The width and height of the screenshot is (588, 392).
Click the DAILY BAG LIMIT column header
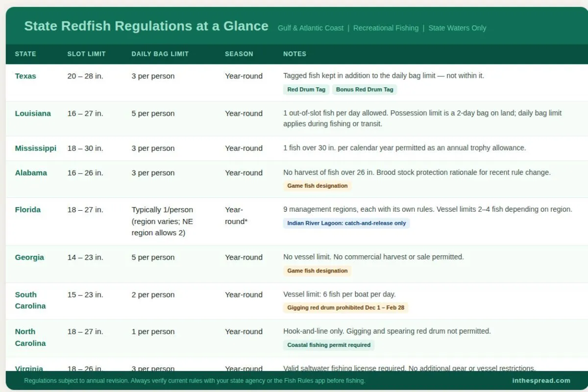[160, 54]
